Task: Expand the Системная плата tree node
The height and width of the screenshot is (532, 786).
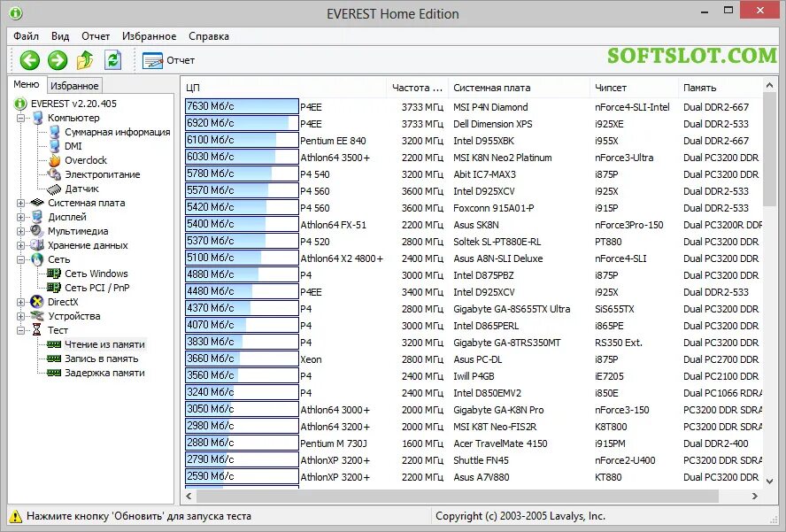Action: click(x=20, y=203)
